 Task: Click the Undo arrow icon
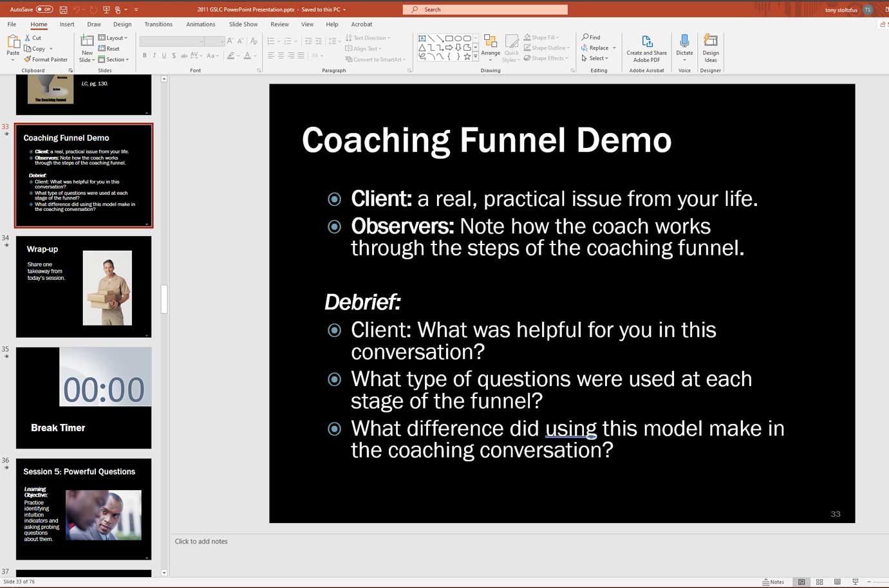(x=77, y=10)
